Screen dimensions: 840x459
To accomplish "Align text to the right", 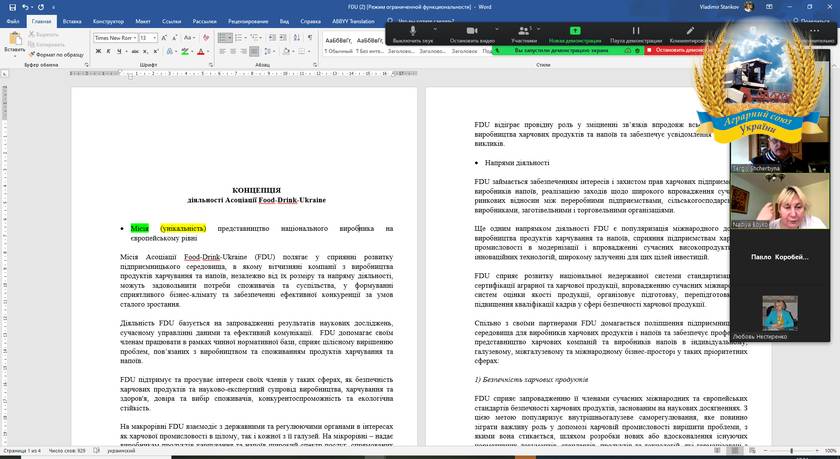I will point(243,51).
